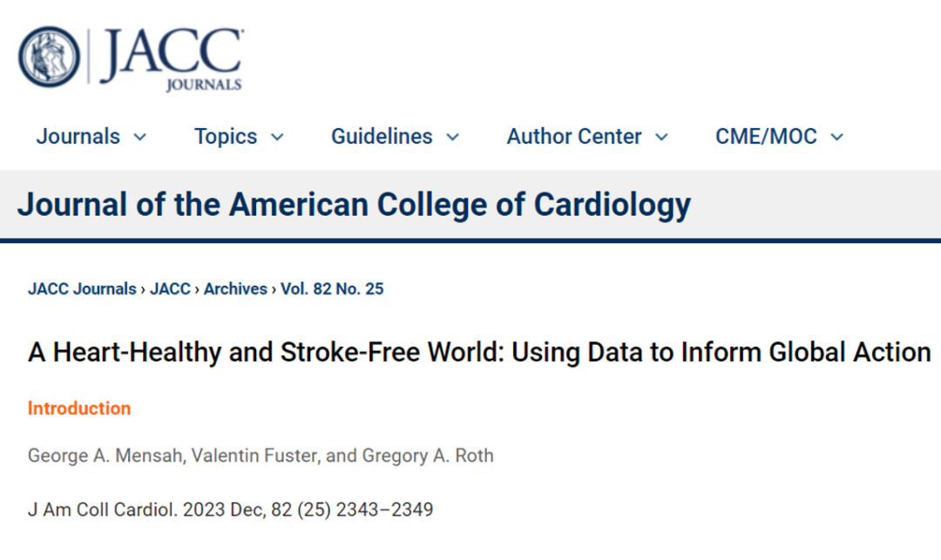Screen dimensions: 941x560
Task: Go to JACC breadcrumb link
Action: (171, 289)
